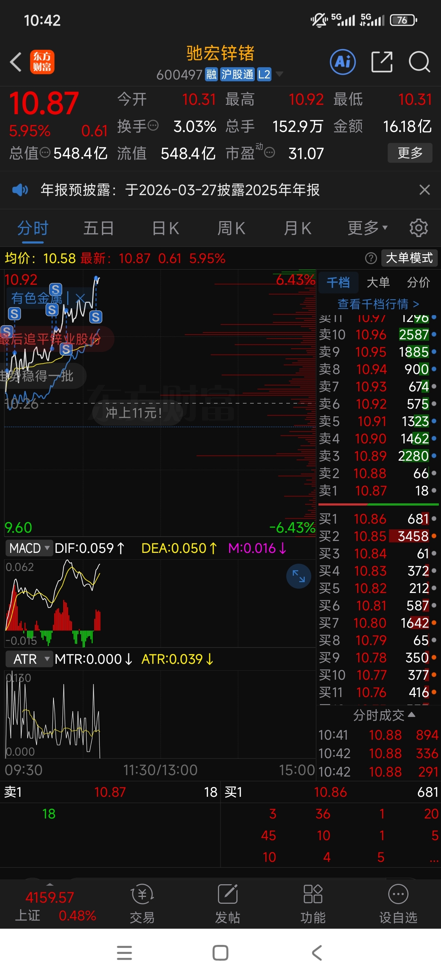Tap the 买7 10.80 order row
441x980 pixels.
coord(378,623)
